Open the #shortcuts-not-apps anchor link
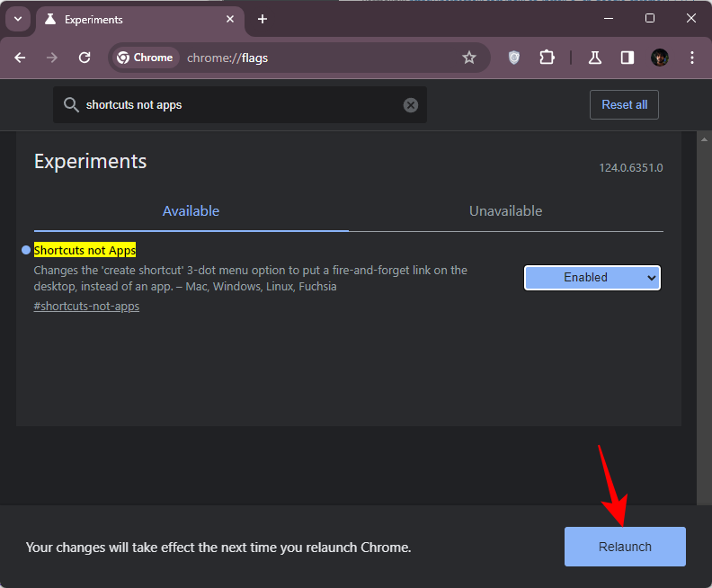712x588 pixels. (x=86, y=307)
